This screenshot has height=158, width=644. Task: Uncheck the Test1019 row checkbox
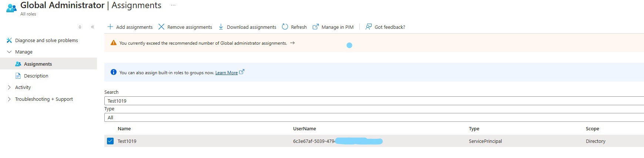(x=110, y=141)
